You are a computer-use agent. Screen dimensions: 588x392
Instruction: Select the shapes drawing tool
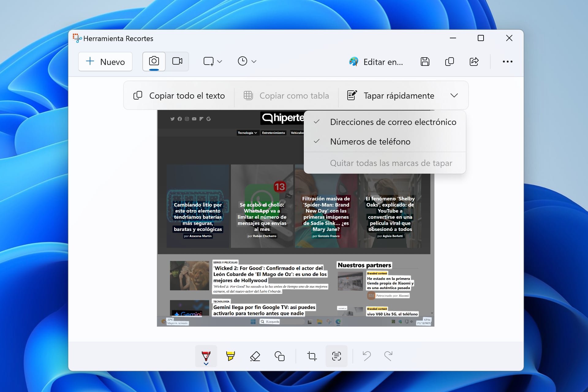279,356
